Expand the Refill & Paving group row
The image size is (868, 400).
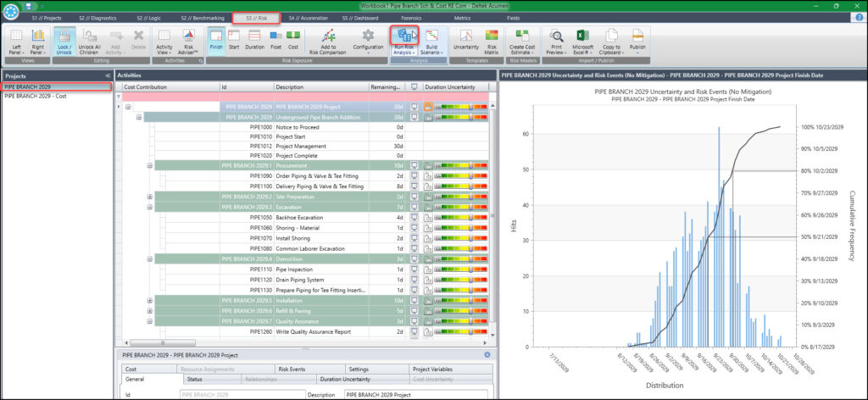149,311
